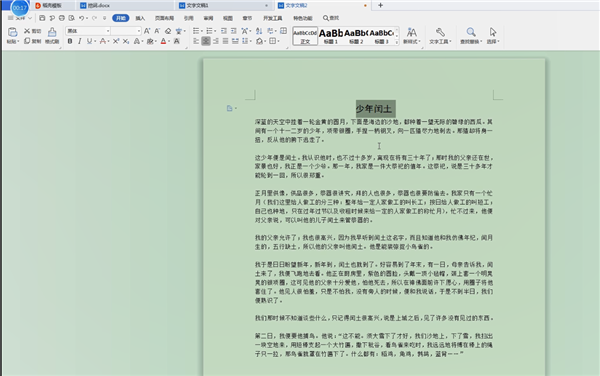Open the font color dropdown arrow
600x376 pixels.
169,41
